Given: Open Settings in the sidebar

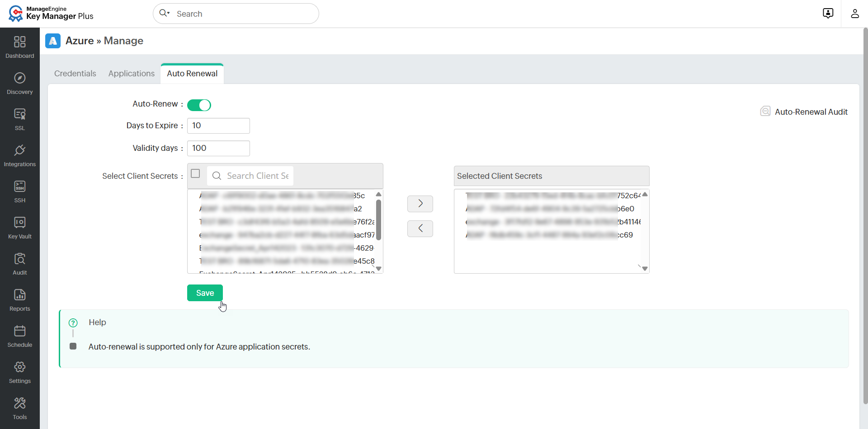Looking at the screenshot, I should 20,372.
